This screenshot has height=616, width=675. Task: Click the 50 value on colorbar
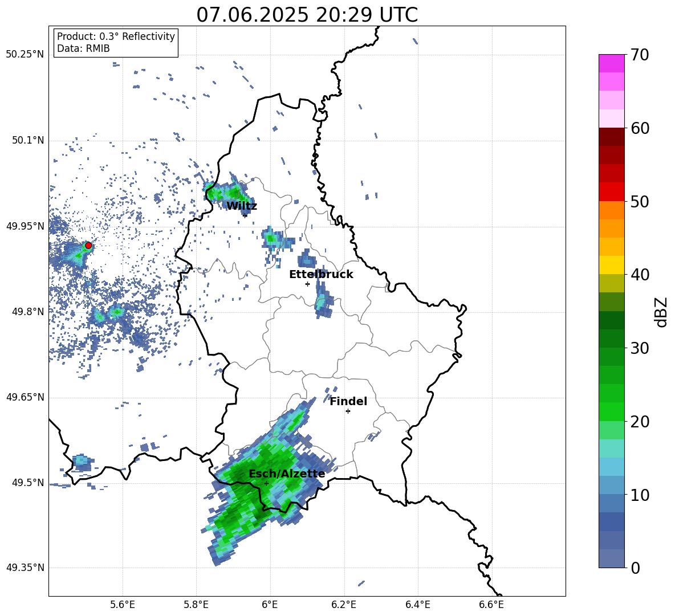[x=640, y=201]
